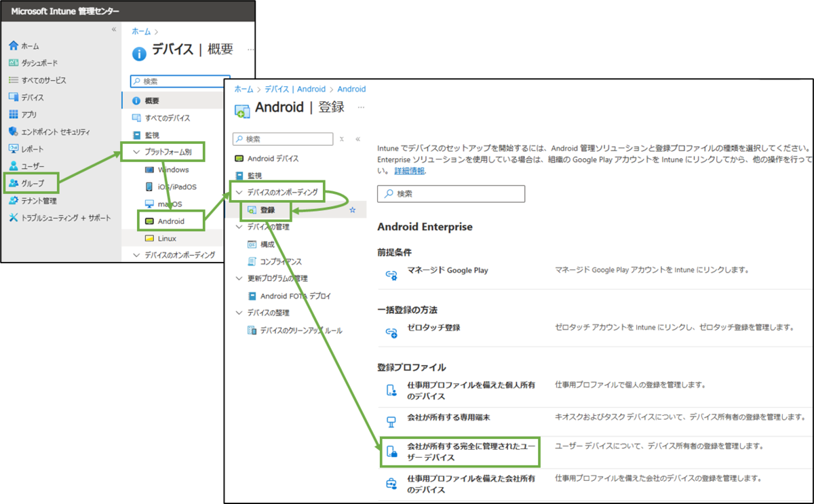Collapse the Android side menu with chevrons
The image size is (814, 504).
pos(357,138)
